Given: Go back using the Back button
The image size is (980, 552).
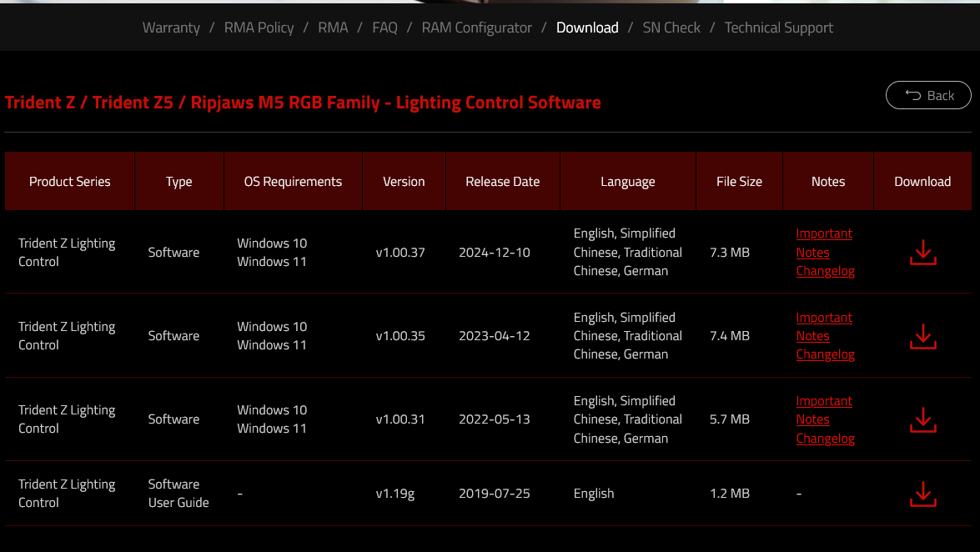Looking at the screenshot, I should [928, 95].
